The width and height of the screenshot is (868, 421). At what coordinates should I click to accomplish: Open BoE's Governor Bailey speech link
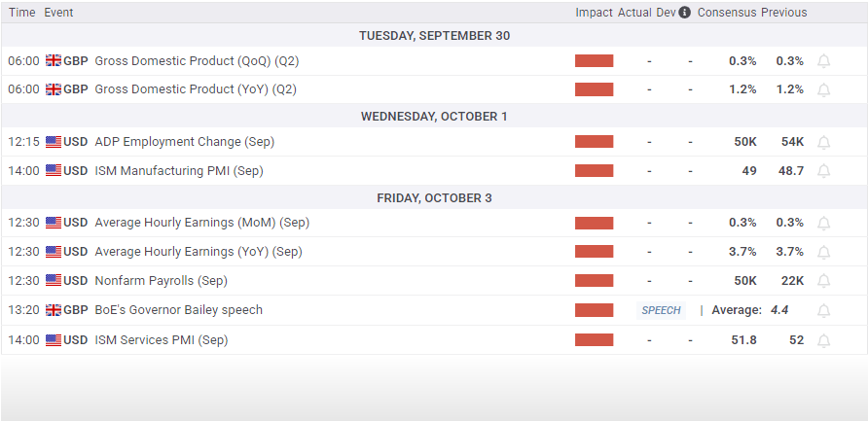(x=178, y=310)
